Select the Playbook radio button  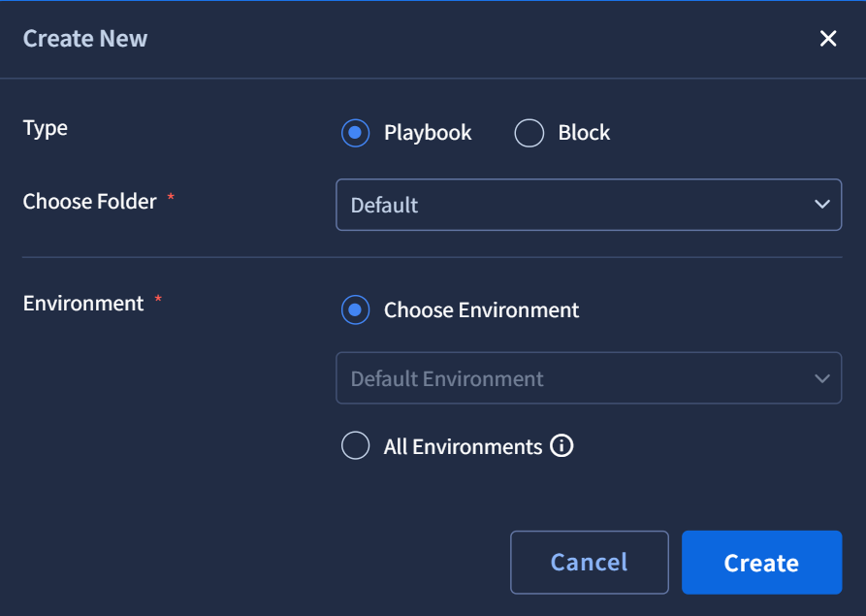coord(355,133)
